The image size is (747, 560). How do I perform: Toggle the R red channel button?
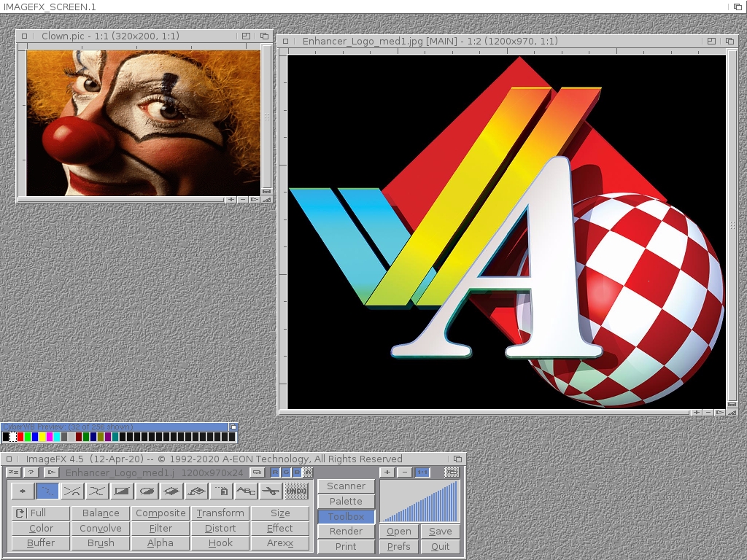[275, 472]
